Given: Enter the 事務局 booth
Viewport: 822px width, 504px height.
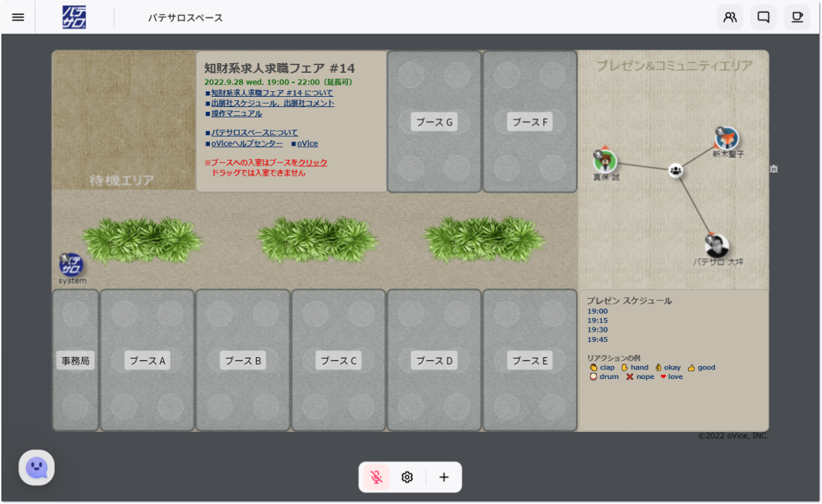Looking at the screenshot, I should 76,361.
